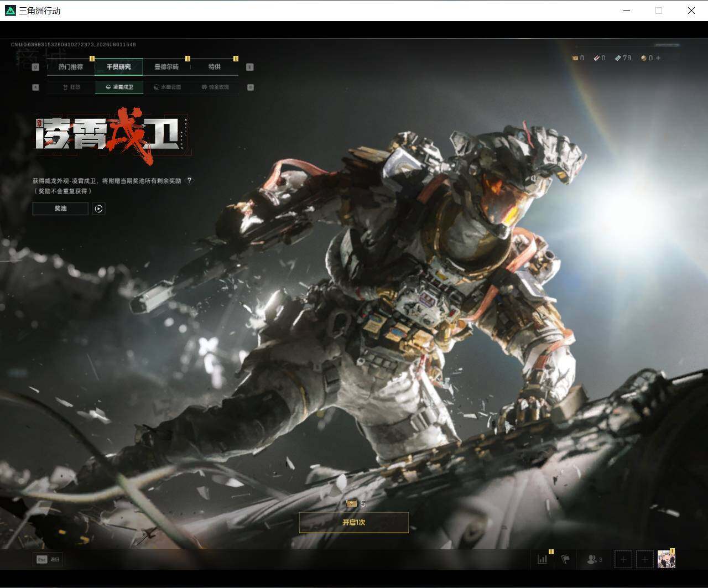Click the 开启1次 draw button
The image size is (708, 588).
pyautogui.click(x=354, y=522)
